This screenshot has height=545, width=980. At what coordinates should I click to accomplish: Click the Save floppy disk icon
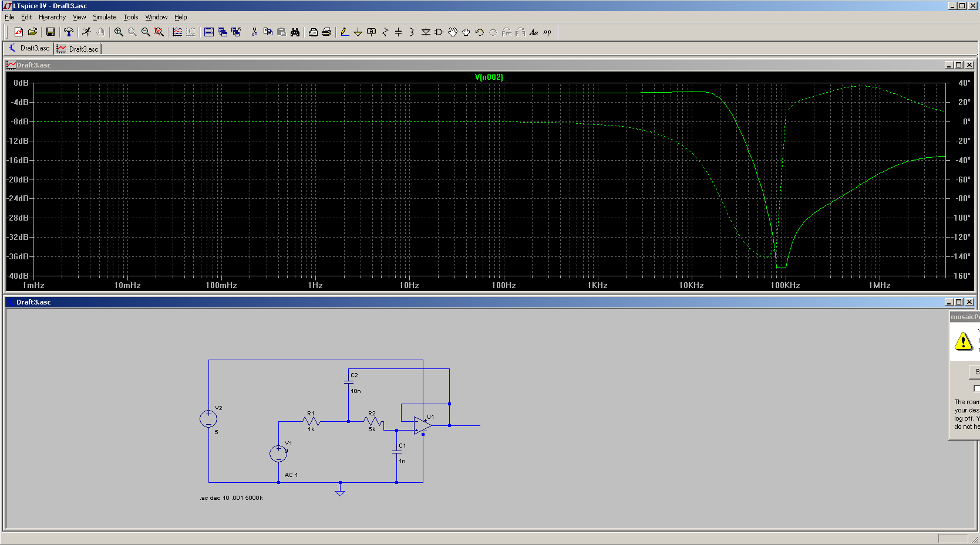[x=50, y=32]
